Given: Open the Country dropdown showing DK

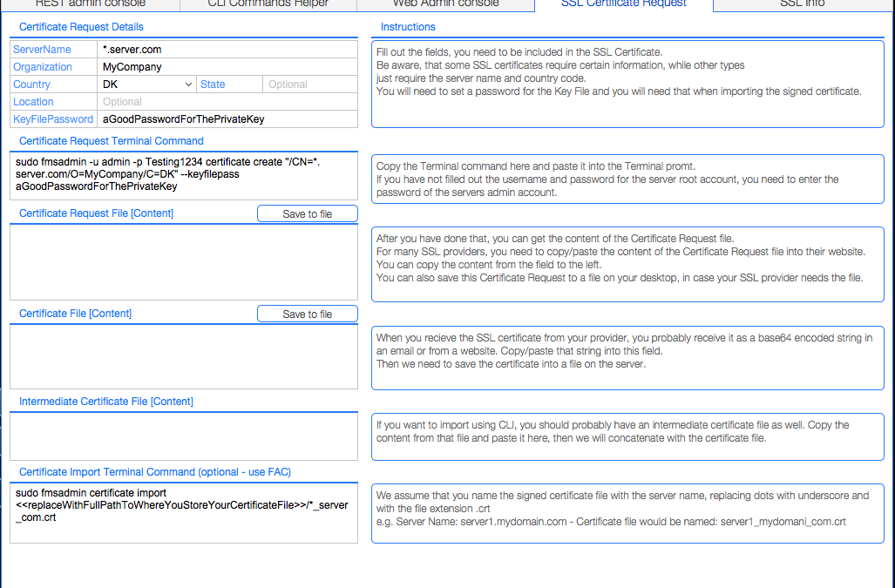Looking at the screenshot, I should click(146, 84).
